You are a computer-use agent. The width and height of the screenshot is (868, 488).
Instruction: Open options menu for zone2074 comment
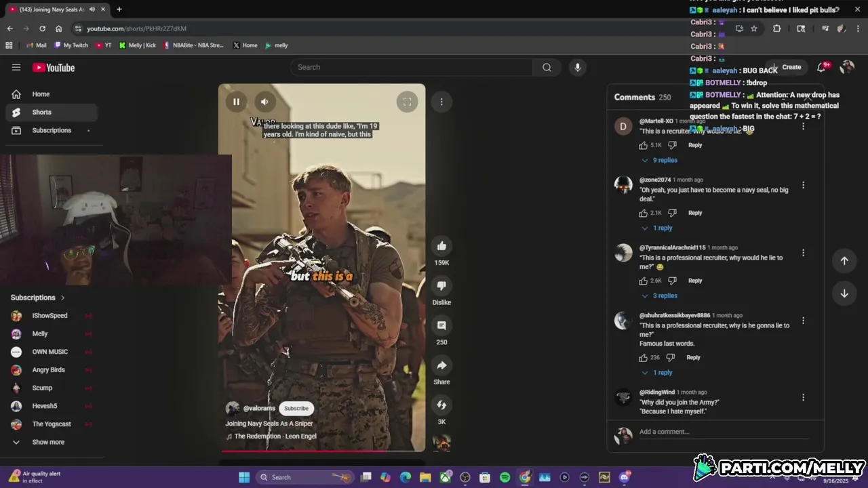coord(803,185)
